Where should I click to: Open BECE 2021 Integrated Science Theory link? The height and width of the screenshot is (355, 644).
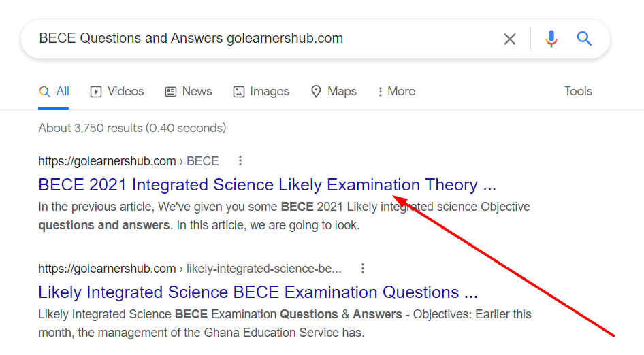(267, 185)
